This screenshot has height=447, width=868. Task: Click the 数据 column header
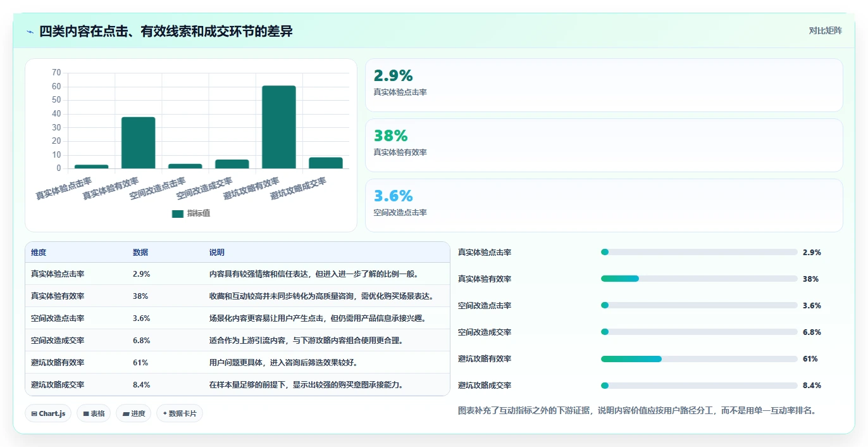(140, 252)
